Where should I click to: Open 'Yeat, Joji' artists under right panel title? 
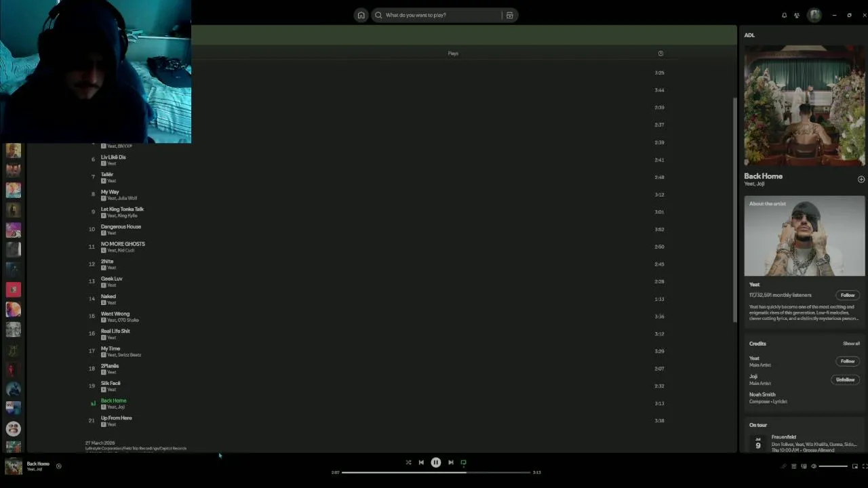[754, 184]
